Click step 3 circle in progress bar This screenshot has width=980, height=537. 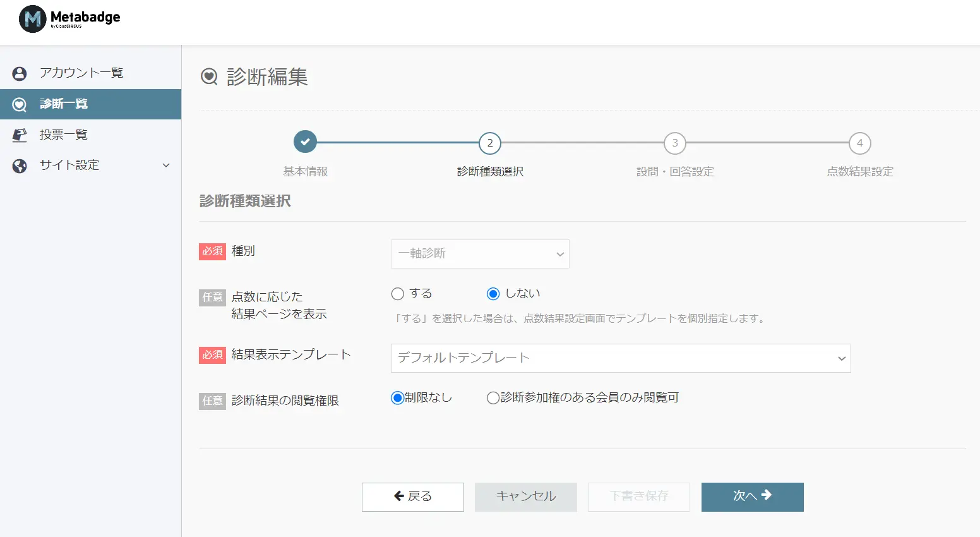coord(675,143)
